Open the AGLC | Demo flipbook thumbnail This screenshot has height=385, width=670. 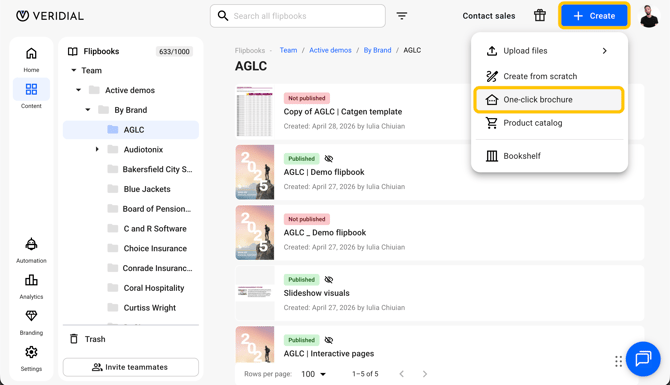click(255, 172)
